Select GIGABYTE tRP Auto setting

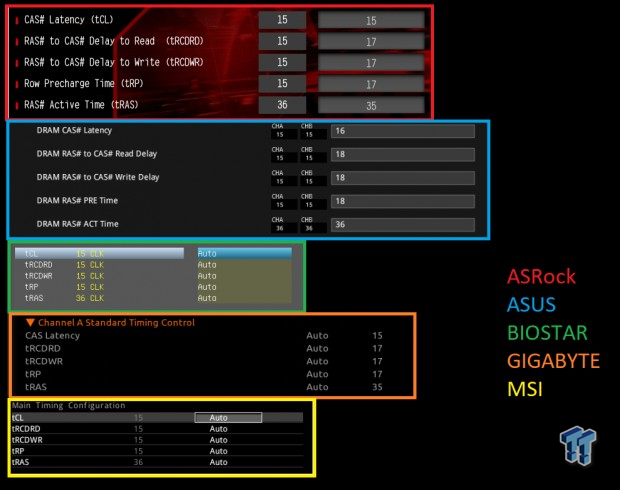317,374
